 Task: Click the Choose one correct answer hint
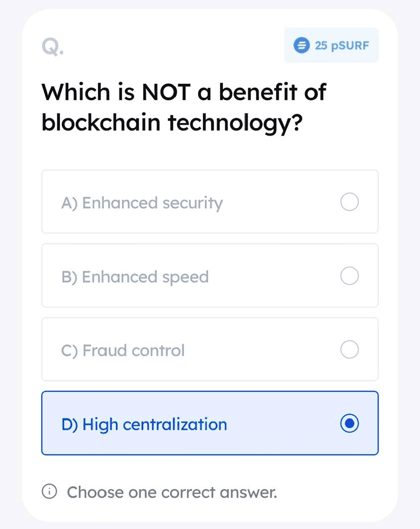tap(172, 492)
